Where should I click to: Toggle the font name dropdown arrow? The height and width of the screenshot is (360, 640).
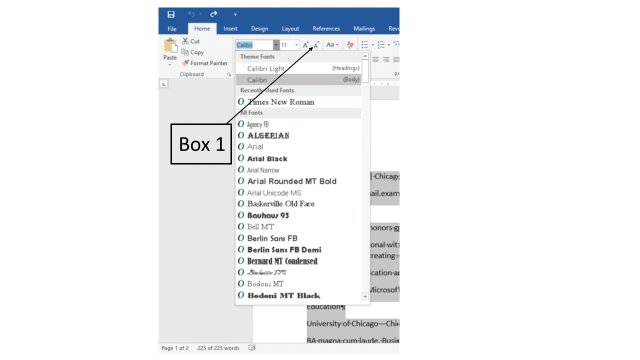pyautogui.click(x=276, y=45)
